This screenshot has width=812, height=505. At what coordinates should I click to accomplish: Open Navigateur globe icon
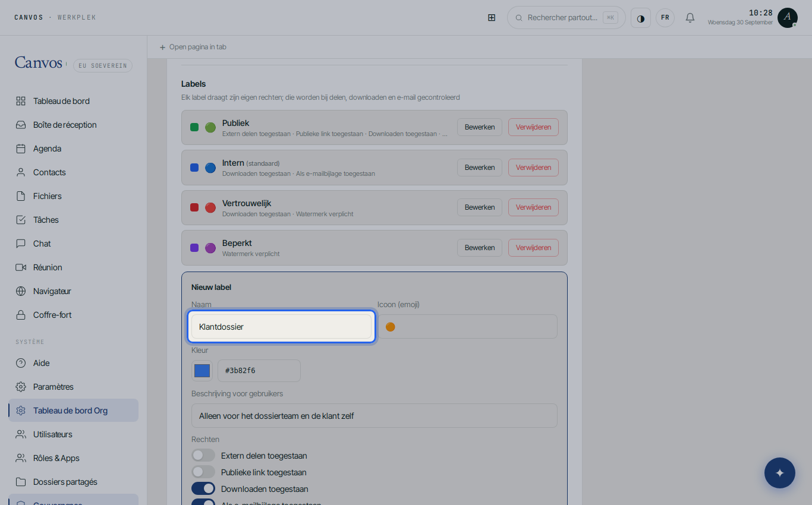pos(21,291)
